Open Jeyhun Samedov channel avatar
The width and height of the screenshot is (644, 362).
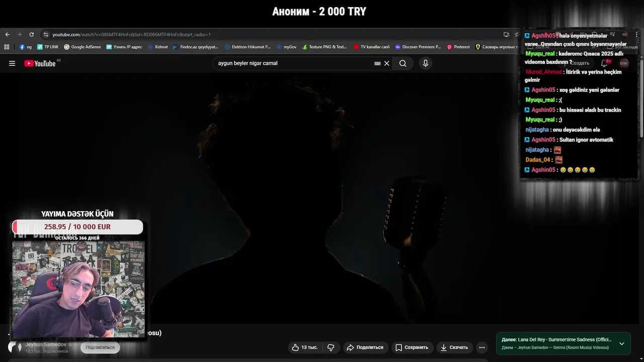(x=15, y=347)
